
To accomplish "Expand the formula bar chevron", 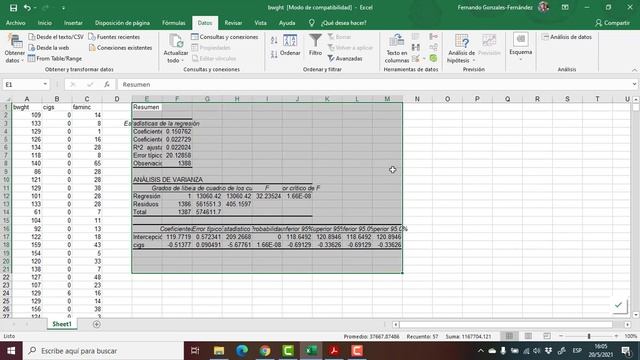I will pyautogui.click(x=634, y=84).
